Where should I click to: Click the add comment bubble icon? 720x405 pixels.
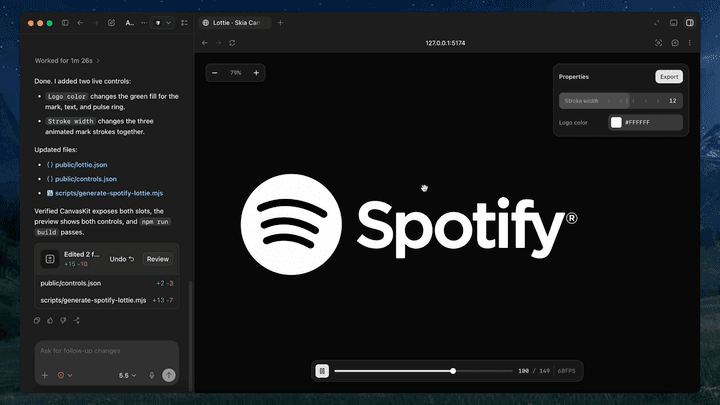coord(675,43)
